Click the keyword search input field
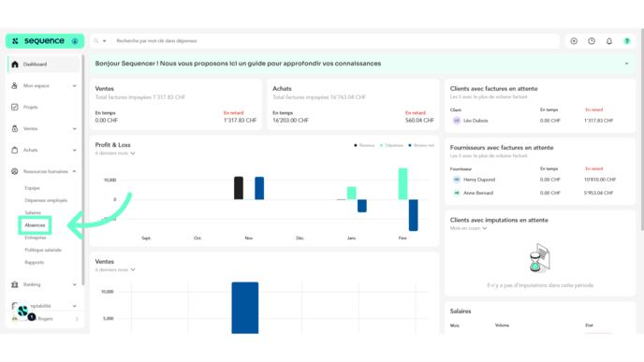Screen dimensions: 644x362 pos(335,41)
